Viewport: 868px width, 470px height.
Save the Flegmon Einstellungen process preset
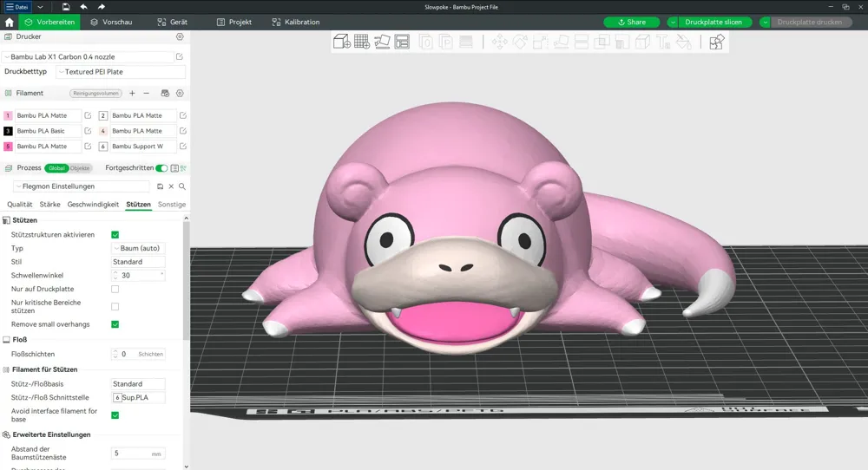[160, 186]
